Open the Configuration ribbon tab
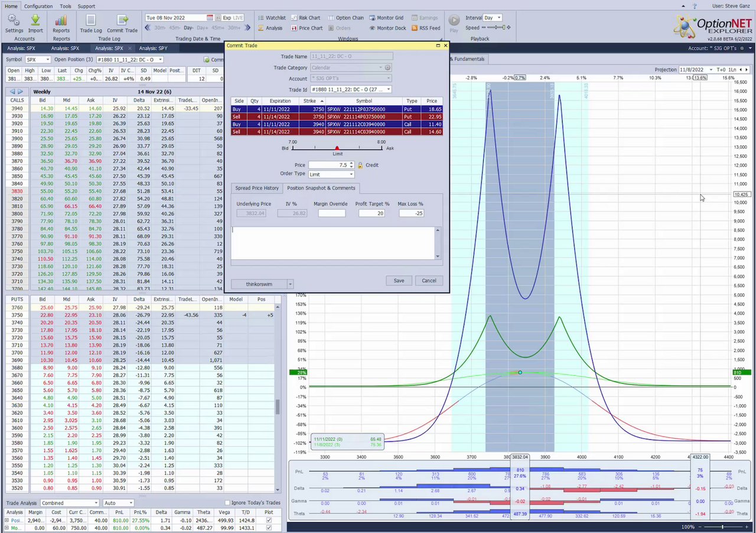This screenshot has height=533, width=756. pyautogui.click(x=38, y=6)
